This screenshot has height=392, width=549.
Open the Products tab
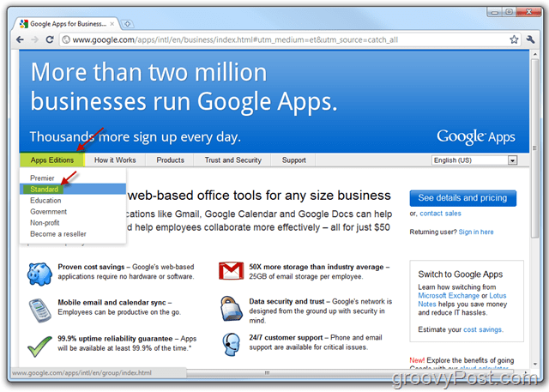click(170, 160)
